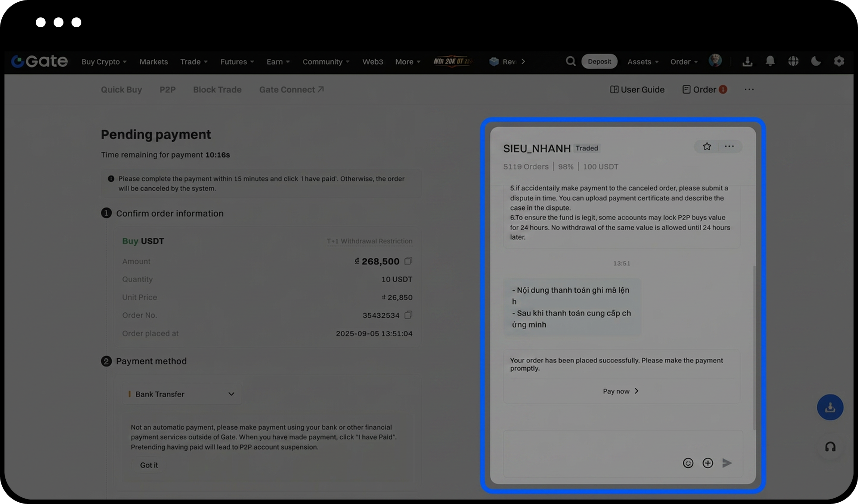Screen dimensions: 858x504
Task: Click the plus attachment icon in chat
Action: click(707, 463)
